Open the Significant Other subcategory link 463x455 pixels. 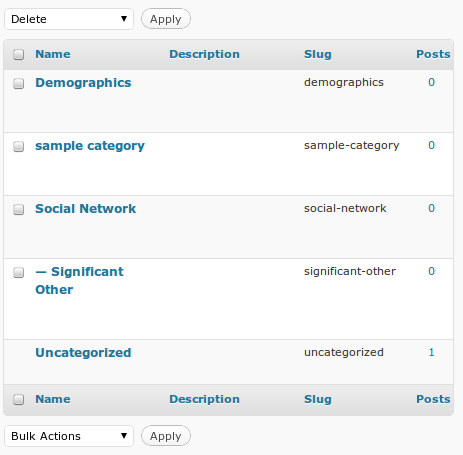(x=79, y=281)
